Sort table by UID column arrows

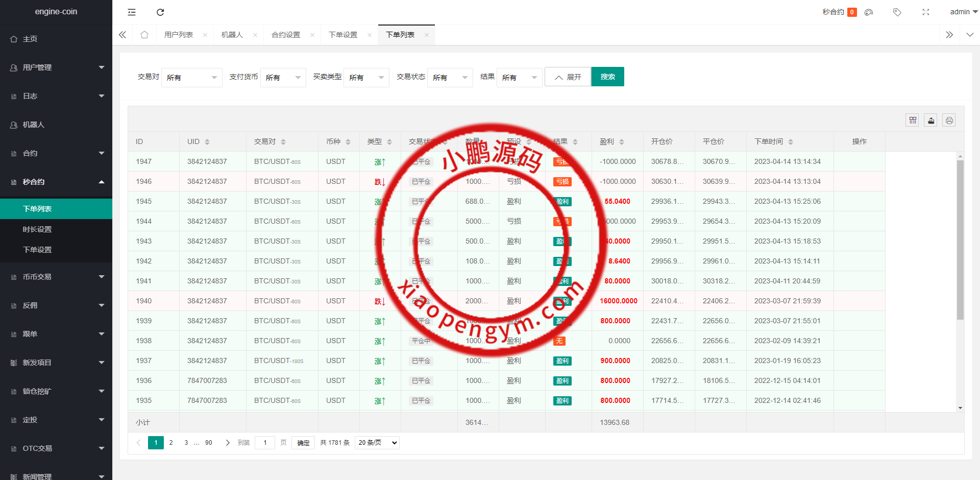(207, 142)
